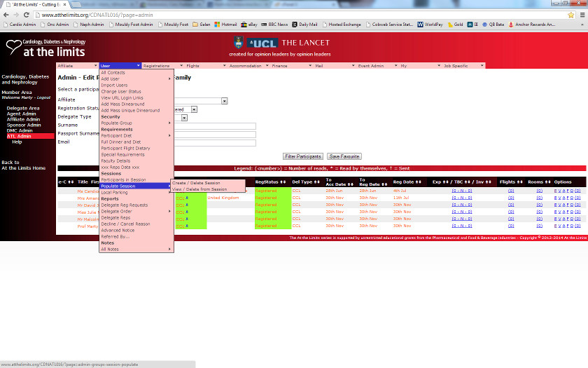Open the BBC News bookmark

pyautogui.click(x=274, y=25)
